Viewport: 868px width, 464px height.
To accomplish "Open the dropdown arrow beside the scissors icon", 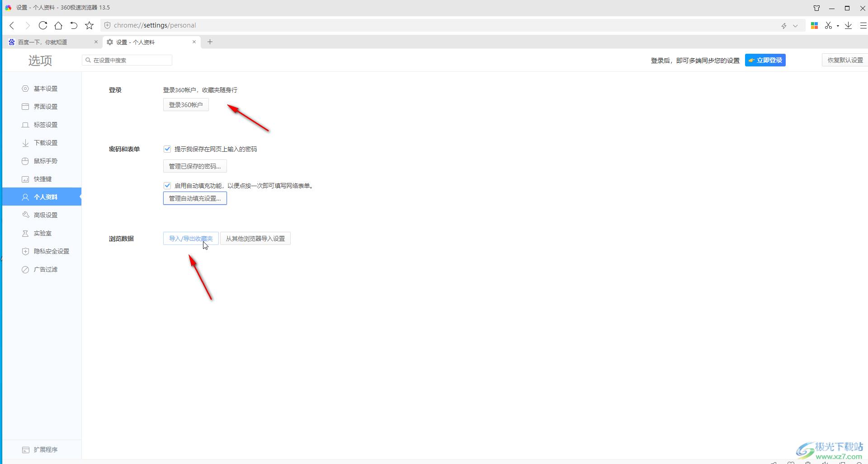I will coord(838,26).
